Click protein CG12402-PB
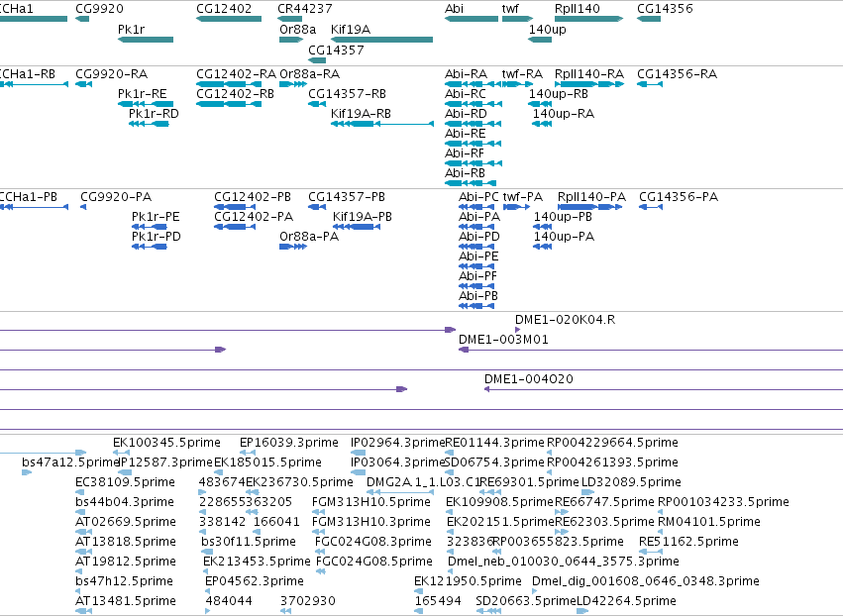843x616 pixels. click(x=235, y=208)
